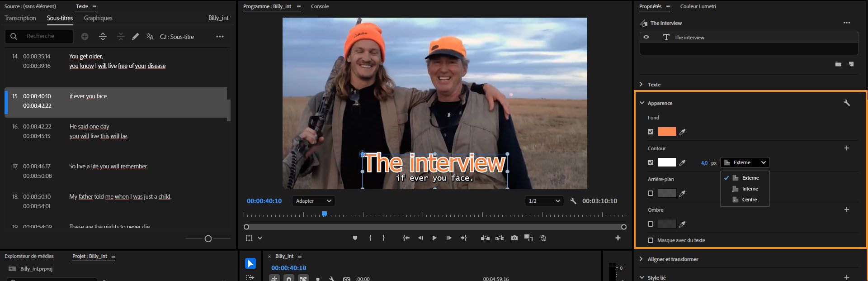Screen dimensions: 868x281
Task: Click the Fond orange color swatch
Action: point(667,132)
